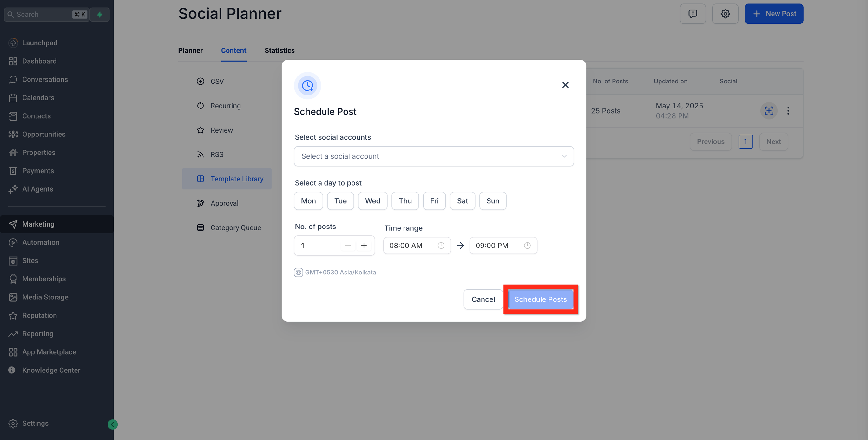Image resolution: width=868 pixels, height=440 pixels.
Task: Toggle Wednesday as a posting day
Action: click(x=372, y=201)
